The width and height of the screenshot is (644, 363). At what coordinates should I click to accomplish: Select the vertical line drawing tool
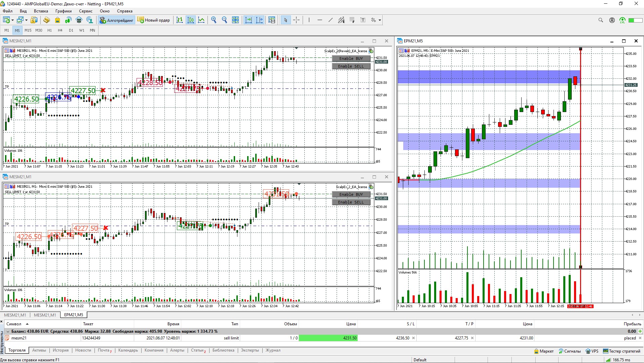click(309, 20)
